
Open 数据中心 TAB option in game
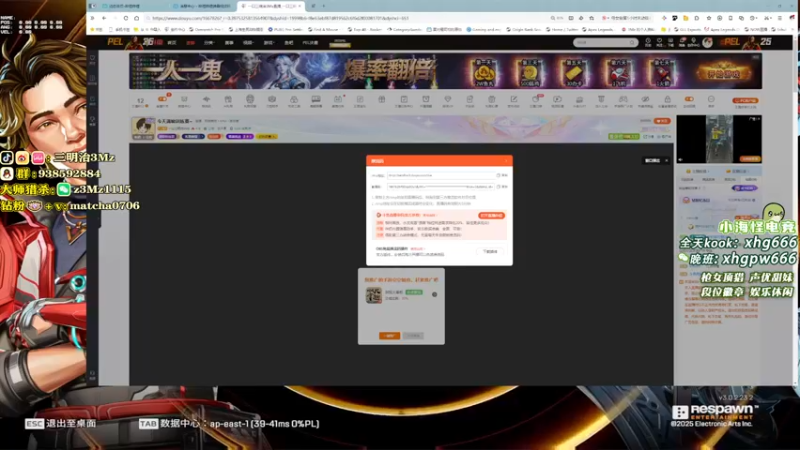click(229, 423)
